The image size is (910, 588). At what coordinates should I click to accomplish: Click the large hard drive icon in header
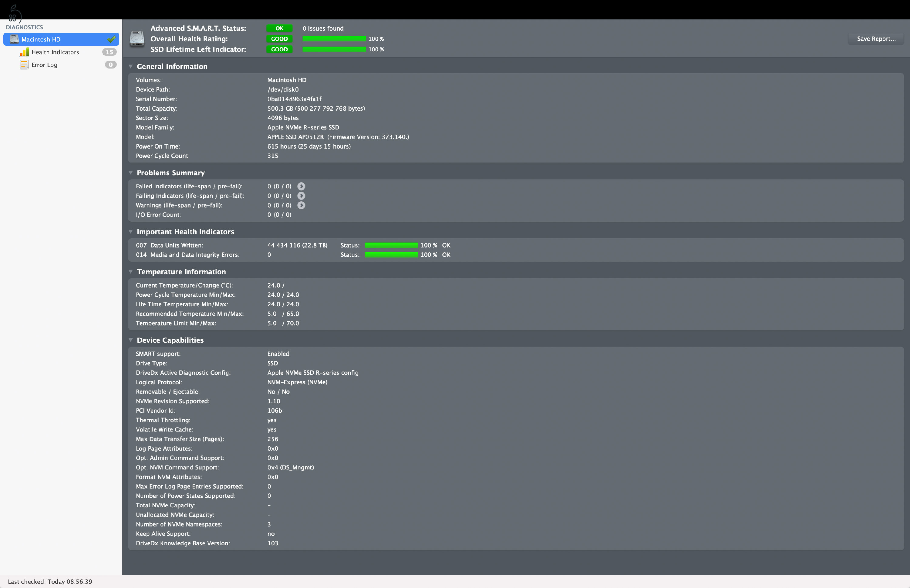point(137,39)
